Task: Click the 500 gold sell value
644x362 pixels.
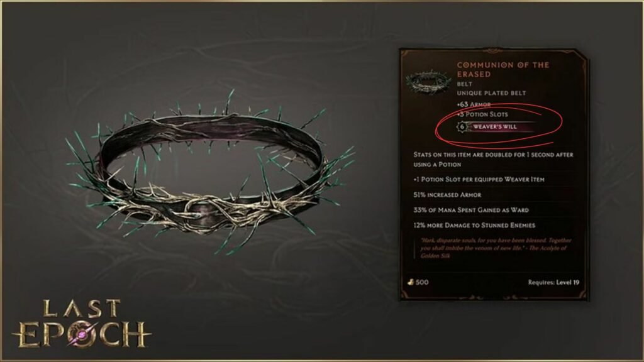Action: click(422, 282)
